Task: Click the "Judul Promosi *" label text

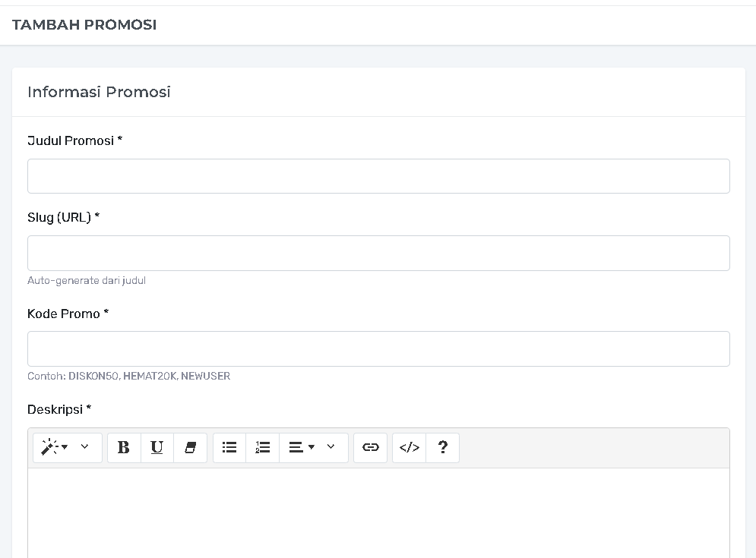Action: point(74,140)
